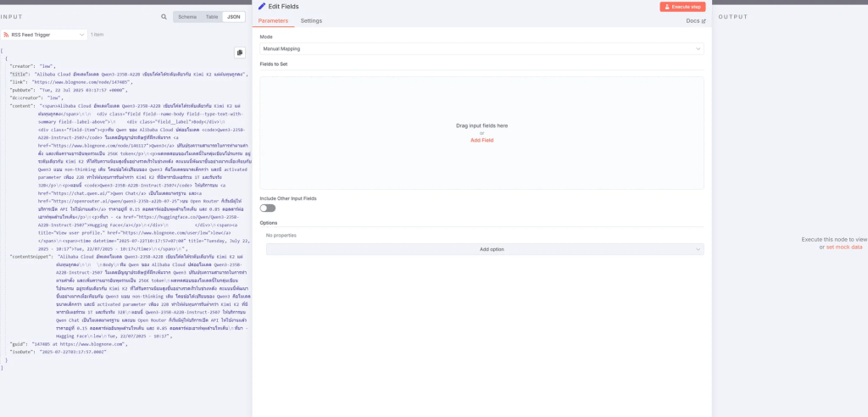Select the JSON view tab
Screen dimensions: 868x417
[232, 17]
